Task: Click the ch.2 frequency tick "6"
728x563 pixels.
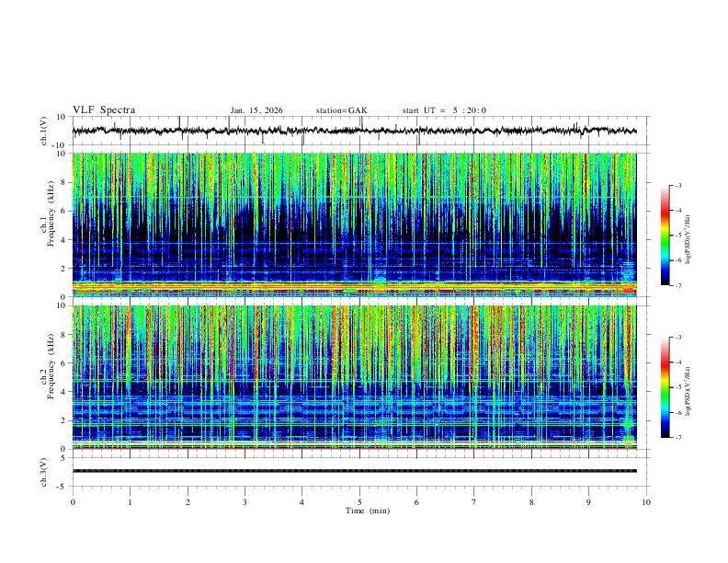Action: (64, 363)
